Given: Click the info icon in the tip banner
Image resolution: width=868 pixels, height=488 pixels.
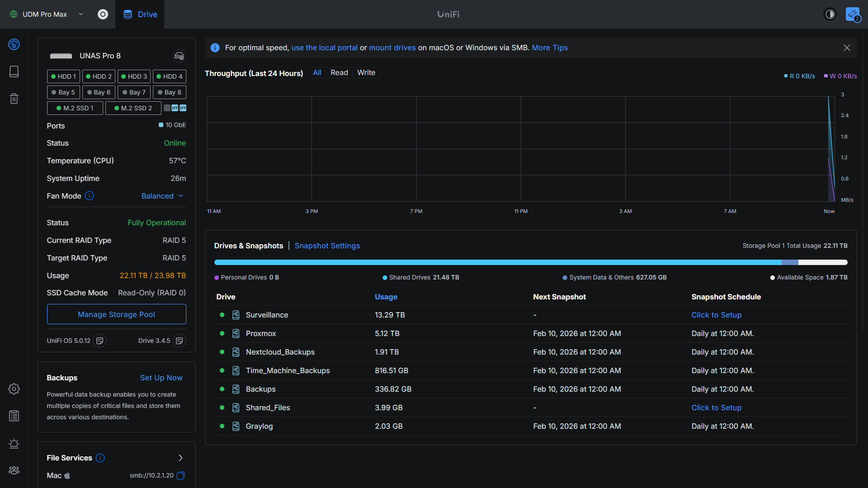Looking at the screenshot, I should tap(215, 48).
